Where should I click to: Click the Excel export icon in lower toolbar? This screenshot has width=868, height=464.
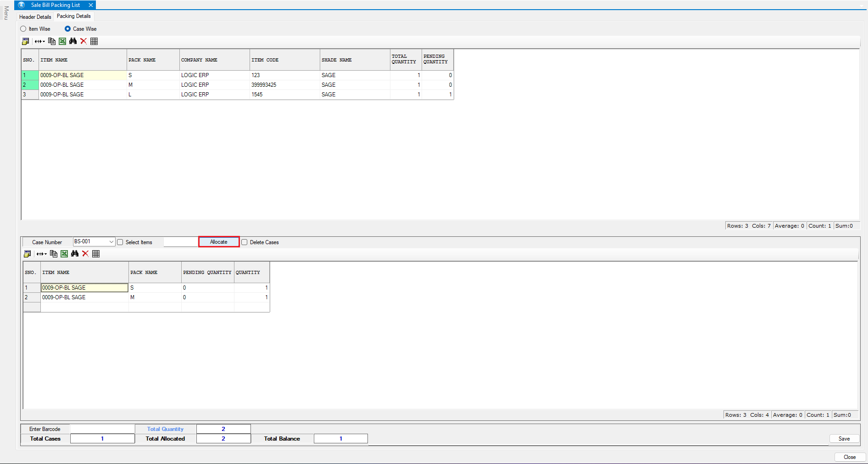64,254
